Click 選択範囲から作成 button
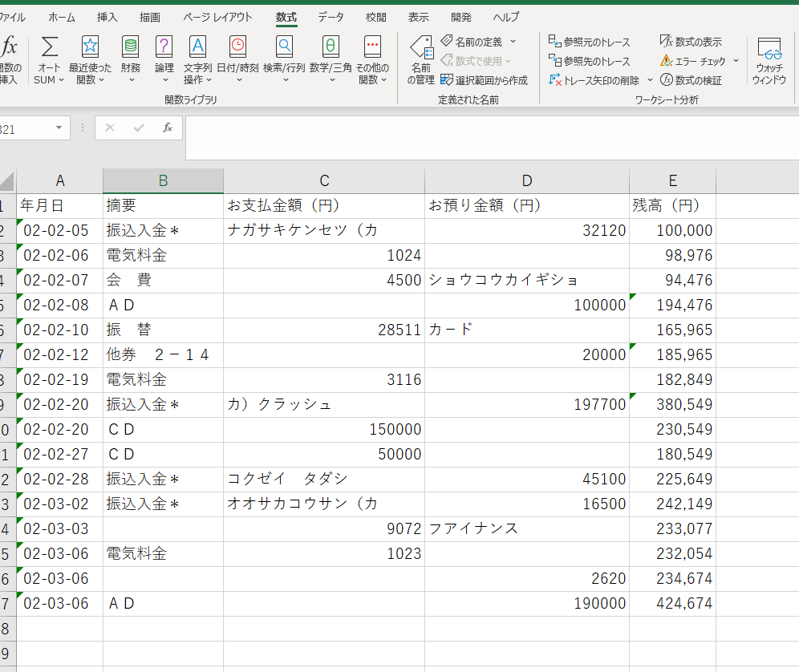This screenshot has width=799, height=672. (x=484, y=80)
